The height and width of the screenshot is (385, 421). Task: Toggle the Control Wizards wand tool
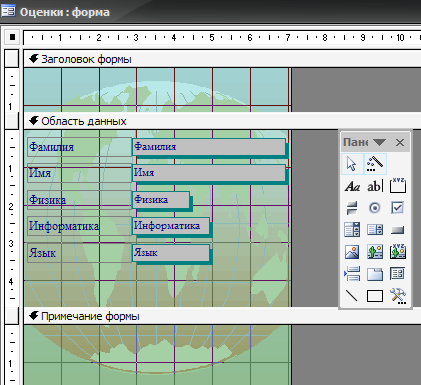tap(375, 164)
